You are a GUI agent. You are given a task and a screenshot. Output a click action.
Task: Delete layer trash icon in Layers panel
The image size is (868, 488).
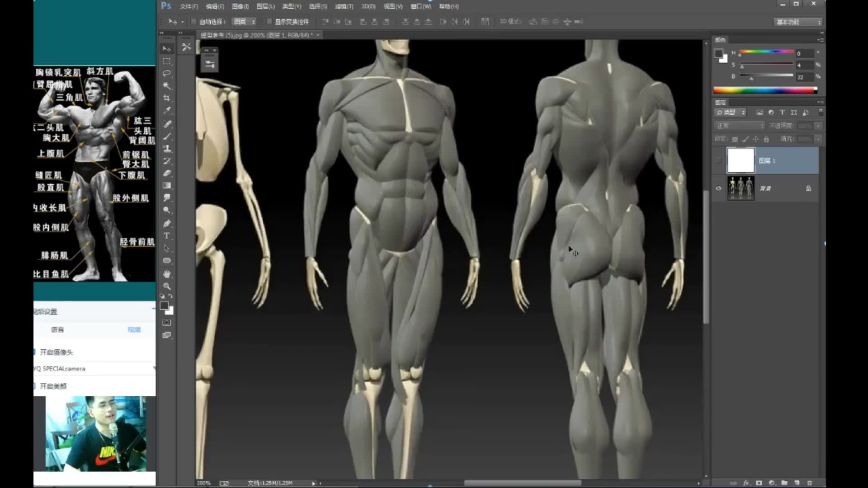[x=810, y=483]
